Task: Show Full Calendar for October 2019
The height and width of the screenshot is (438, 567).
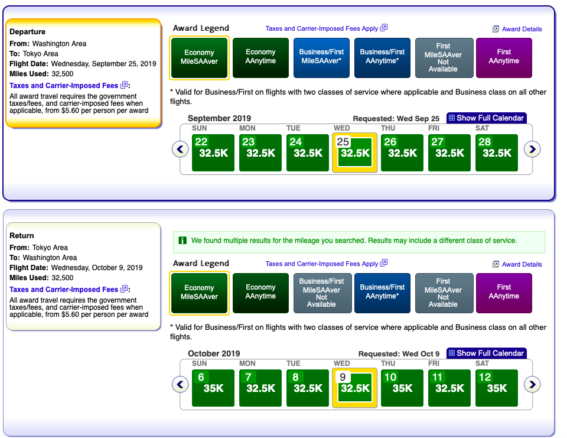Action: (487, 353)
